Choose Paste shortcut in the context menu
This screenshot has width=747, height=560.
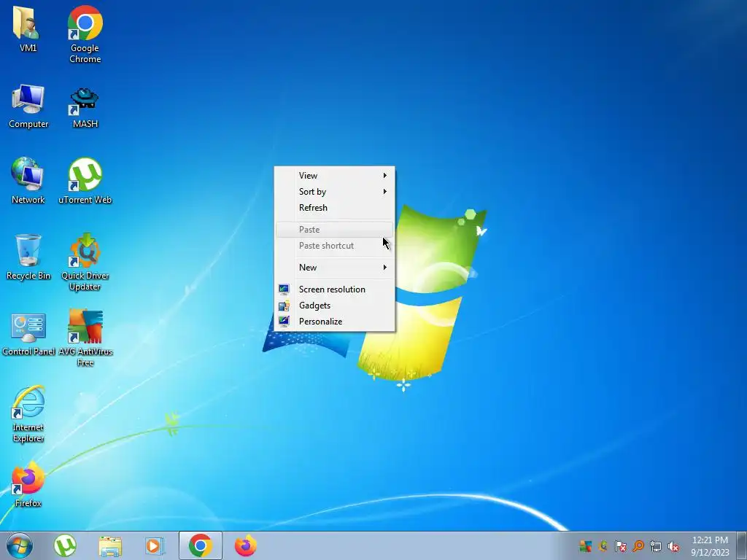334,246
